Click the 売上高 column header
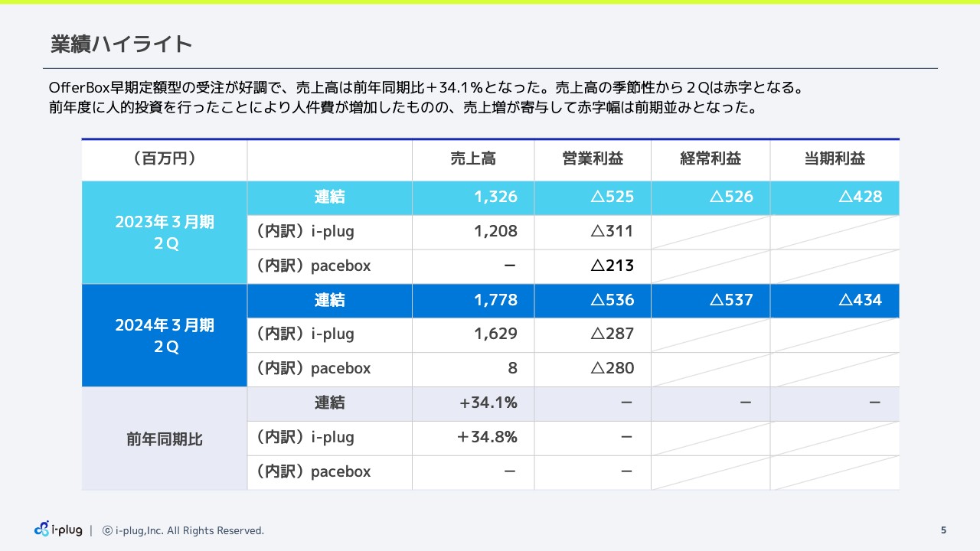The height and width of the screenshot is (551, 980). 472,159
